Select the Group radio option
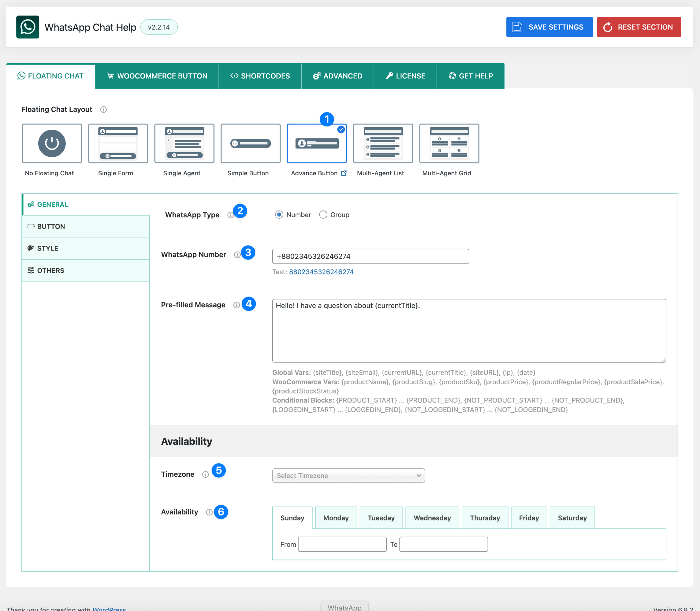This screenshot has height=611, width=700. [323, 215]
